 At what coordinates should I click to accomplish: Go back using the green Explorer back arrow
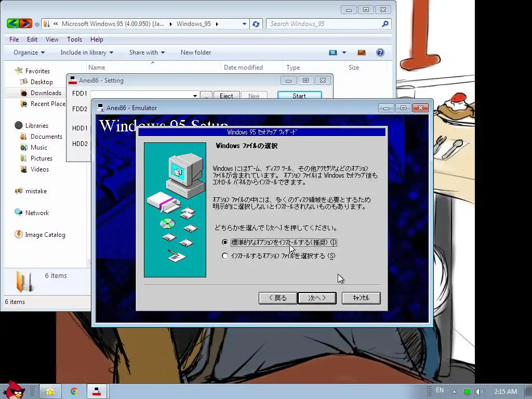(13, 23)
